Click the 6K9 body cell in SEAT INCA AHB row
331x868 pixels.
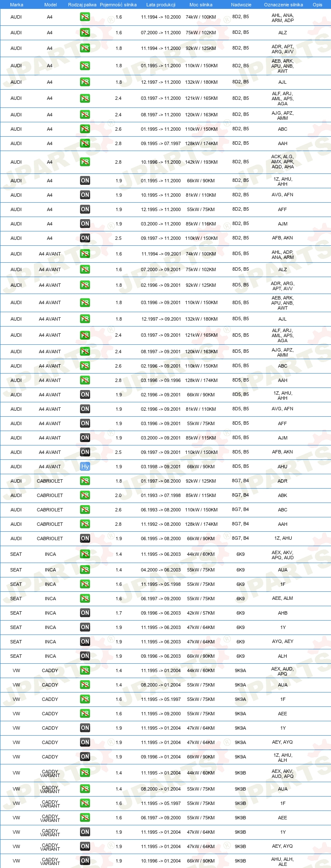(240, 613)
